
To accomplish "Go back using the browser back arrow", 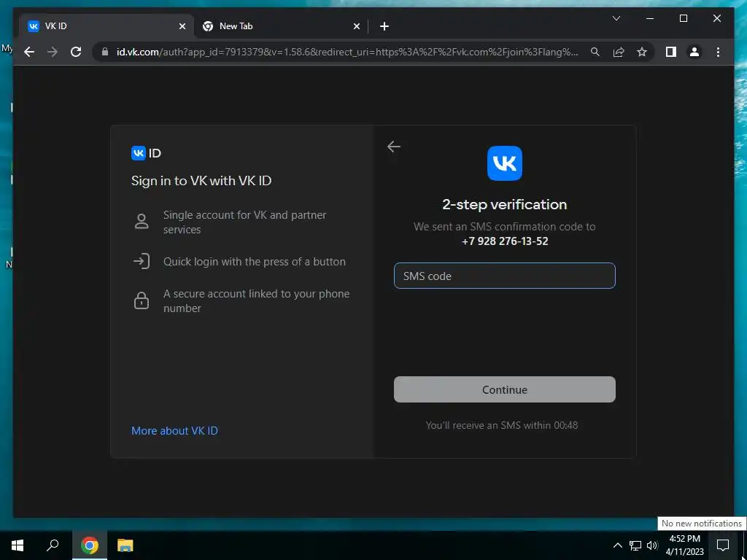I will pos(29,52).
